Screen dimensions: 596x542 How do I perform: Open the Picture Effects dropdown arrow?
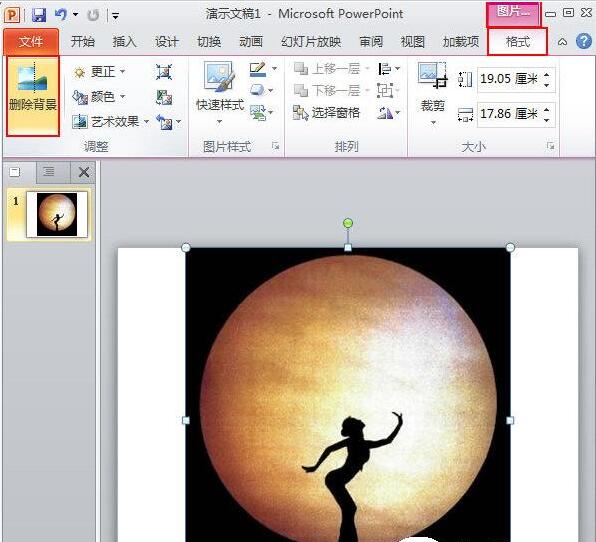[x=271, y=90]
